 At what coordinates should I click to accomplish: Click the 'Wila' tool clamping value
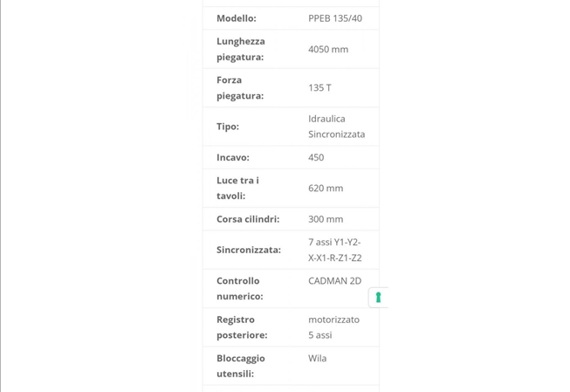click(317, 358)
